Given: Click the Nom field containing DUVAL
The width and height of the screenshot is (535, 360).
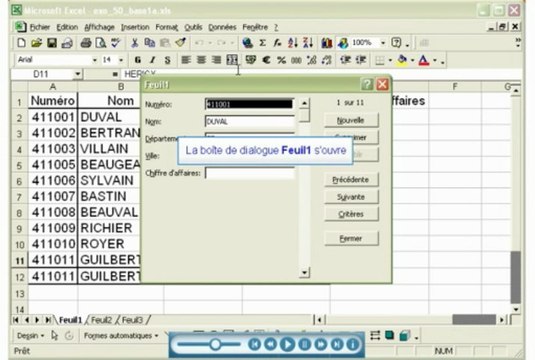Looking at the screenshot, I should [x=249, y=121].
